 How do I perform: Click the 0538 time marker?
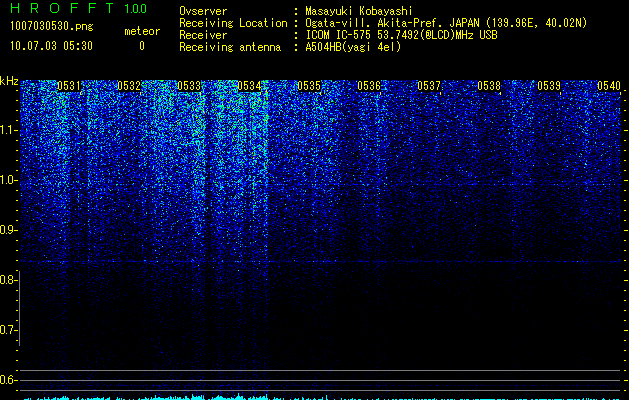click(489, 86)
